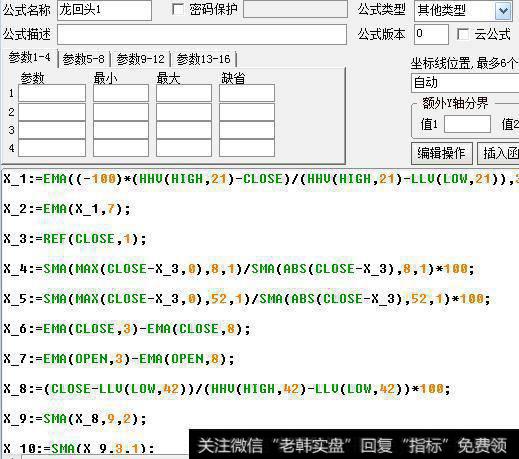Click the line X_10:=SMA(X_9,3,1);
Viewport: 519px width, 459px height.
[x=79, y=448]
